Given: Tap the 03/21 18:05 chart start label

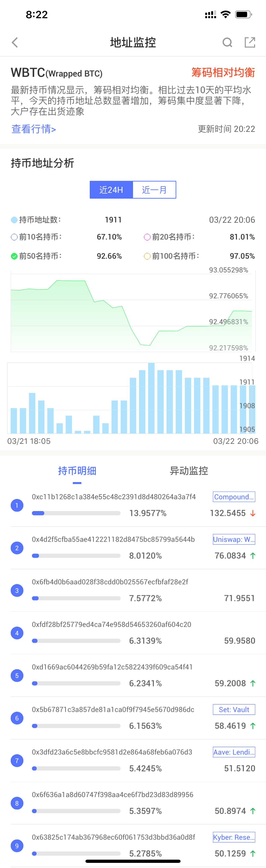Looking at the screenshot, I should pyautogui.click(x=29, y=441).
